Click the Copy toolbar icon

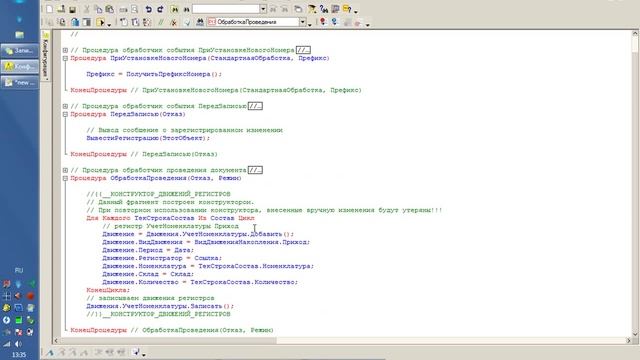pos(98,9)
